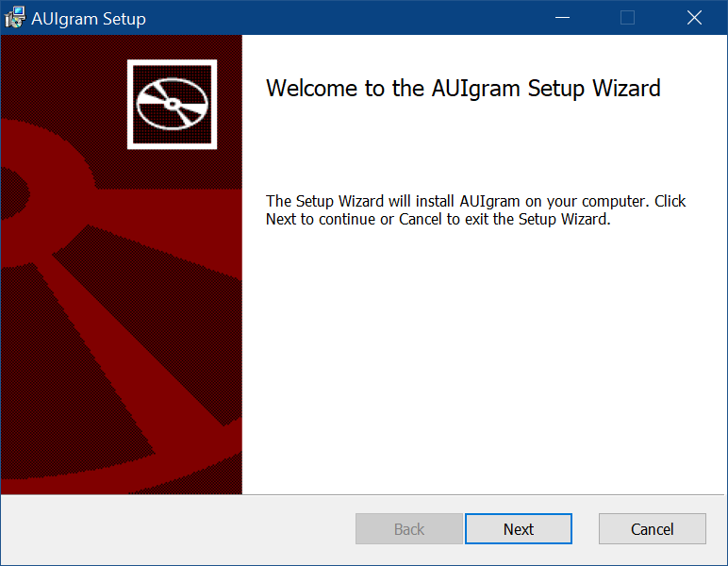Click the disabled maximize button
728x566 pixels.
point(627,18)
